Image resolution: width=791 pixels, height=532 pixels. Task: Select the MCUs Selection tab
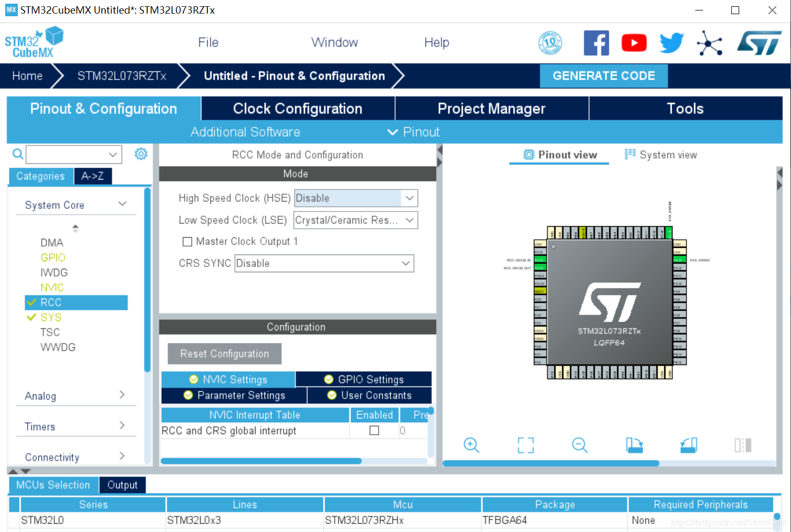[x=53, y=485]
